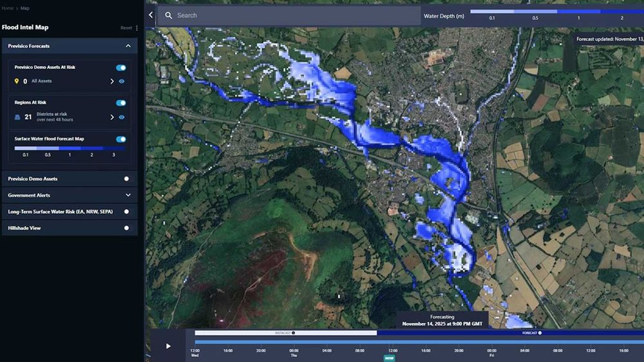Click the 00:00 Thu timeline tick
The image size is (644, 362).
[294, 353]
